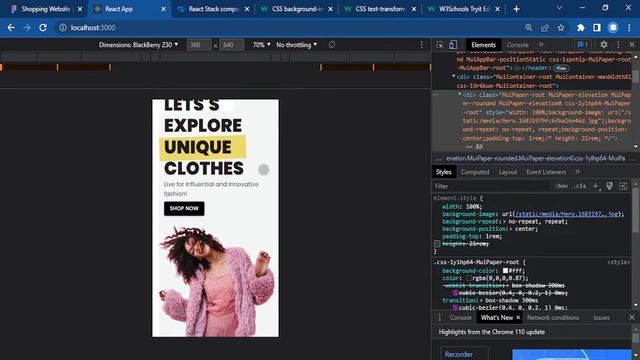Click the browser zoom magnifier icon

pos(529,27)
